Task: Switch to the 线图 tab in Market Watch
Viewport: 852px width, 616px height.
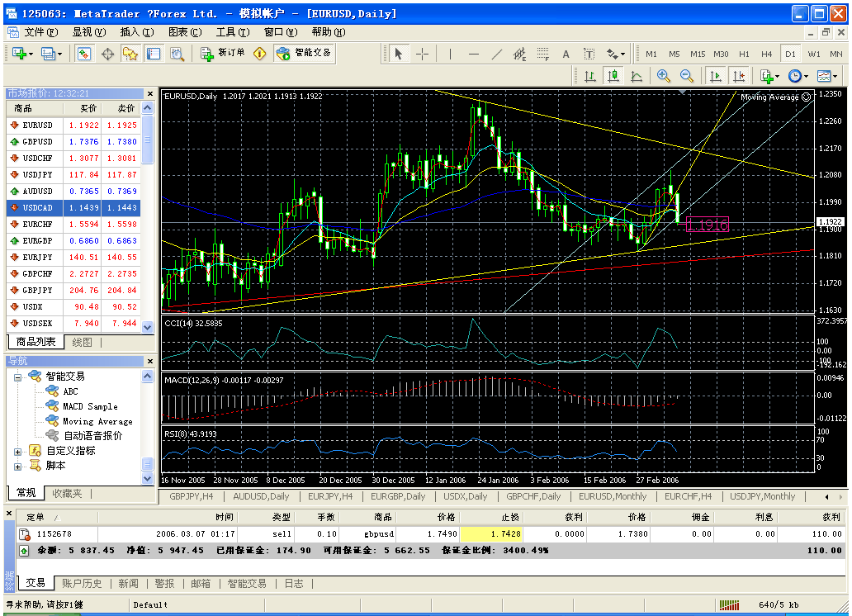Action: pos(82,343)
